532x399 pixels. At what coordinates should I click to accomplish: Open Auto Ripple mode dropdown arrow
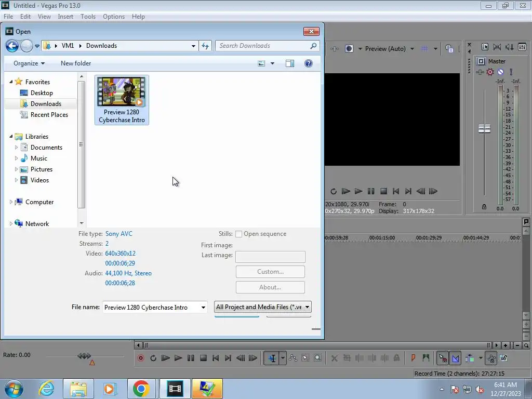(x=481, y=358)
